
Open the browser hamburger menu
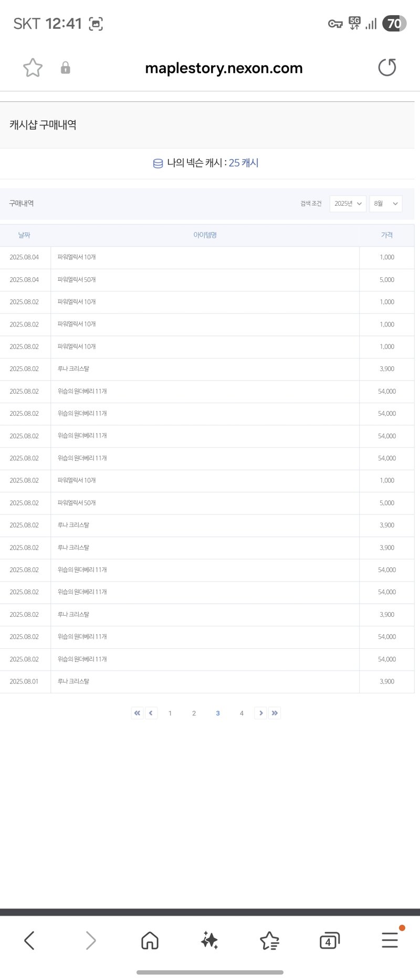pyautogui.click(x=390, y=940)
